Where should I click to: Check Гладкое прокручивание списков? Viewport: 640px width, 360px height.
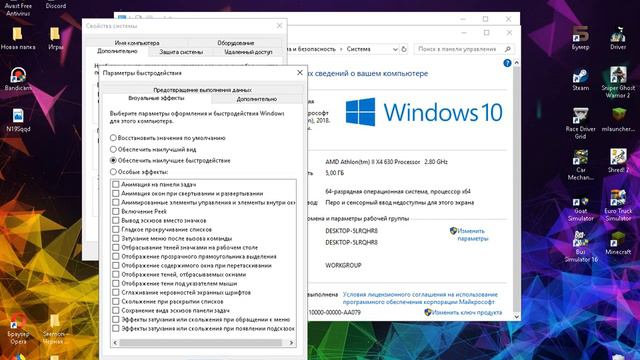[x=116, y=229]
